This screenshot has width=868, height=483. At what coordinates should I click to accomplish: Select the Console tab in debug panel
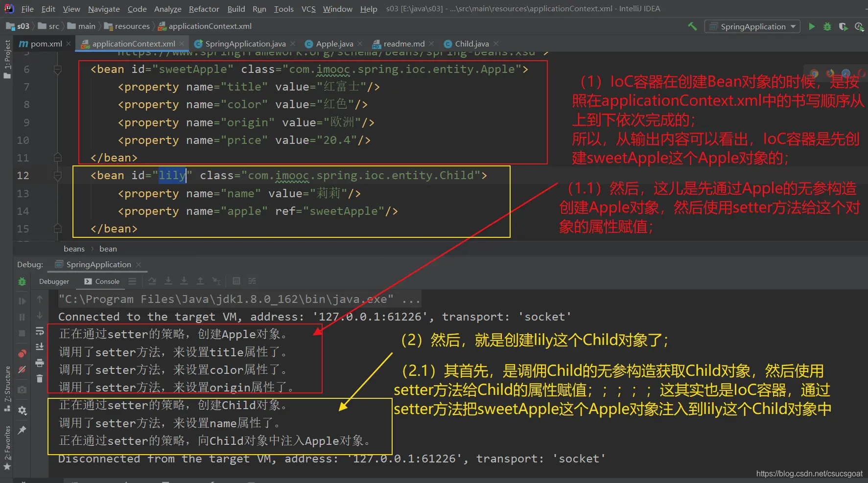coord(102,281)
